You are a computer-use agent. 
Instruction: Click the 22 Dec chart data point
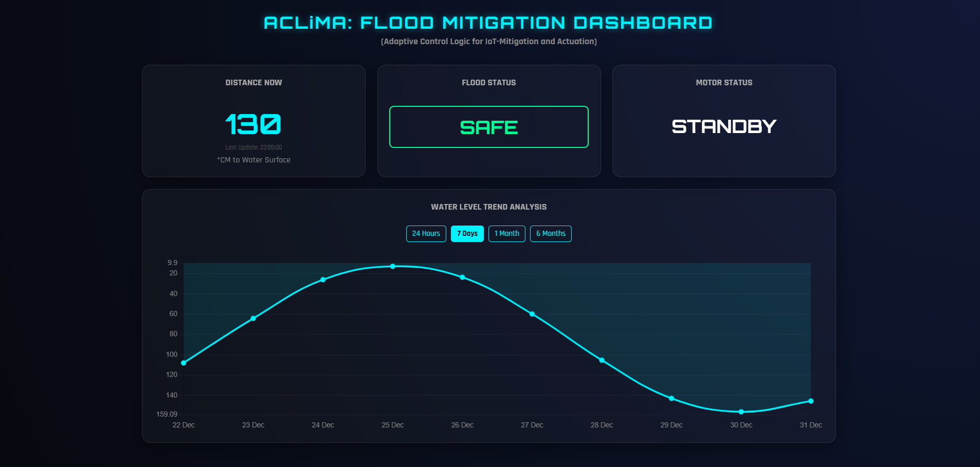(x=184, y=363)
